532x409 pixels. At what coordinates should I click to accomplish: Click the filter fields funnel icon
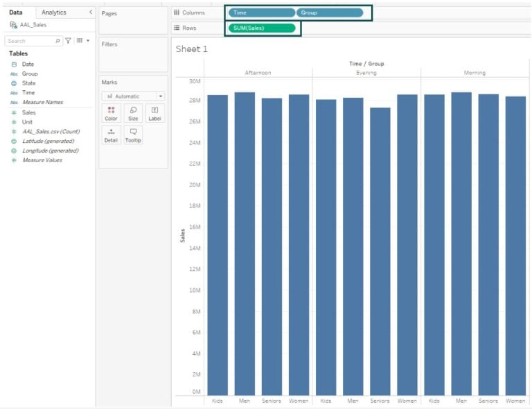(x=68, y=41)
